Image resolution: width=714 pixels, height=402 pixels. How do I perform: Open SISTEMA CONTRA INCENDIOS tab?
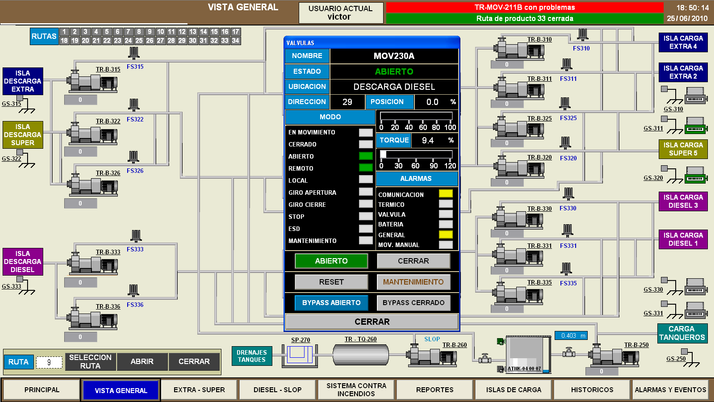tap(356, 390)
